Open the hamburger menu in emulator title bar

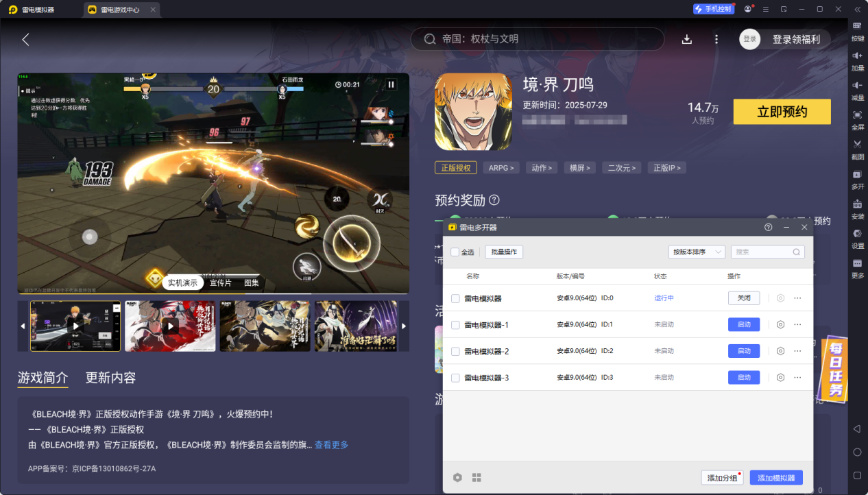coord(766,9)
